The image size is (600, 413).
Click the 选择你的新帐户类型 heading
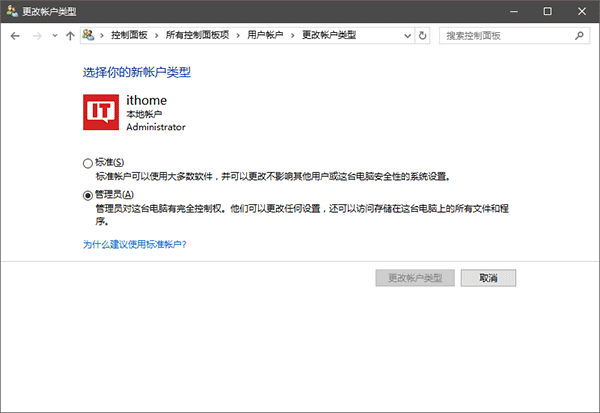(x=137, y=72)
